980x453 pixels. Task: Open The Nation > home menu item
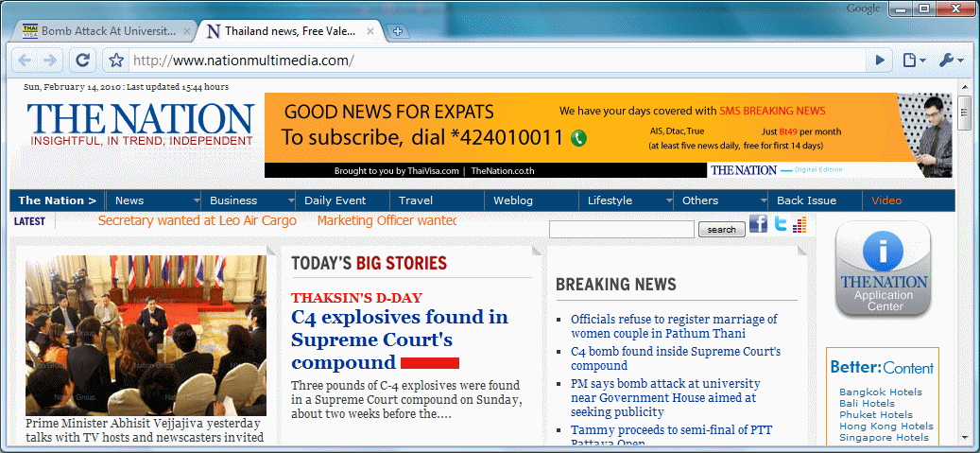[58, 200]
